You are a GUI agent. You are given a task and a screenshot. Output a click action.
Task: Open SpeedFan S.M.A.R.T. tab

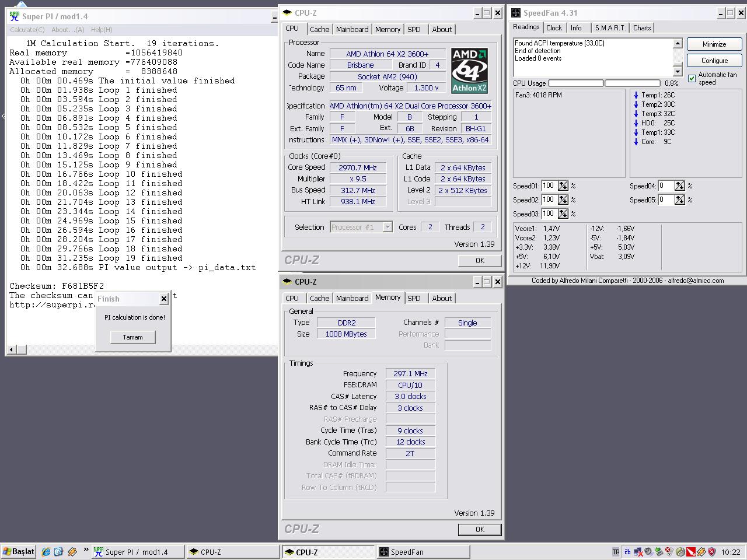click(x=610, y=27)
